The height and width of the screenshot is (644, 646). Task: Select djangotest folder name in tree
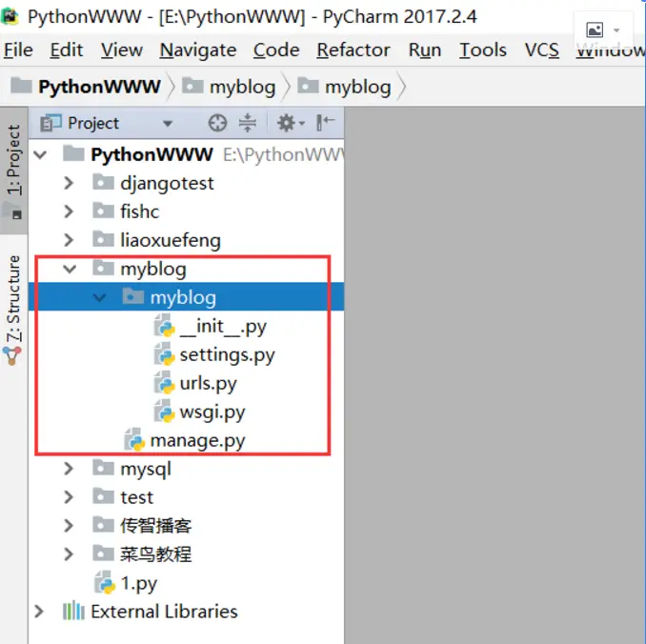coord(168,183)
